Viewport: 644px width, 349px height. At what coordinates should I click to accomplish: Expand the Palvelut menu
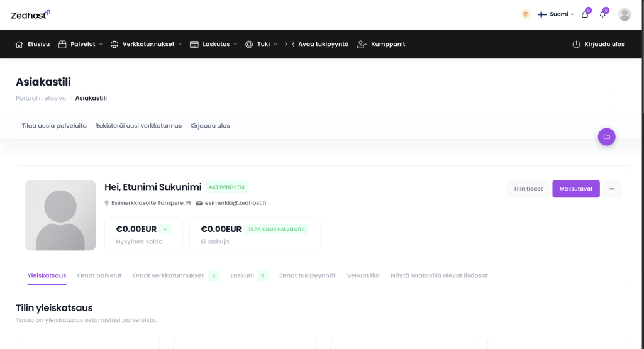(80, 44)
